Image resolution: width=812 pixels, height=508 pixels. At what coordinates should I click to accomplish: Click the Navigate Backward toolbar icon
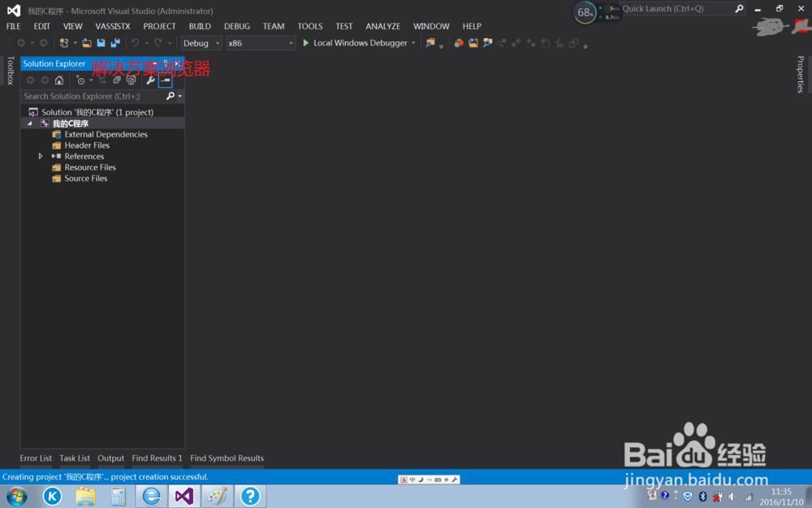tap(21, 43)
